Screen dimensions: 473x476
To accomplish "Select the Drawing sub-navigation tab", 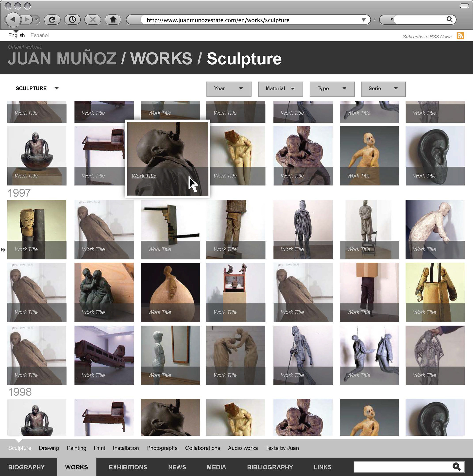I will 49,448.
